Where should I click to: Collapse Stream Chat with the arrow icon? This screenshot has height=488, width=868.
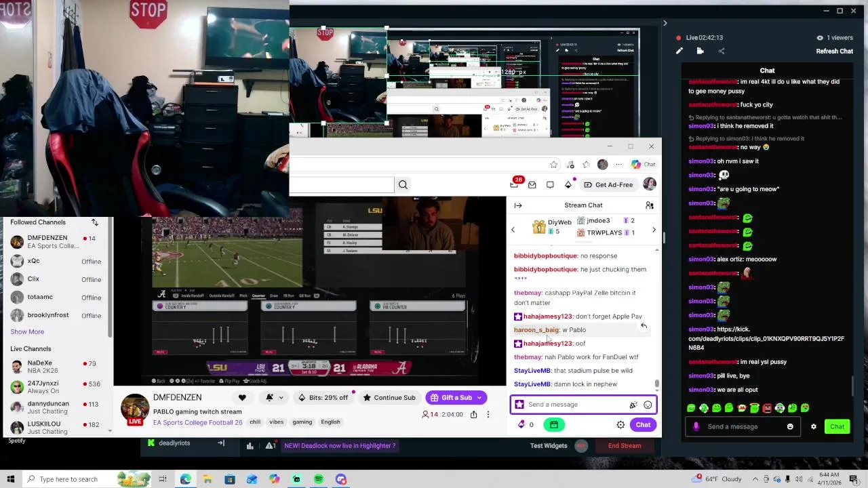pos(518,205)
